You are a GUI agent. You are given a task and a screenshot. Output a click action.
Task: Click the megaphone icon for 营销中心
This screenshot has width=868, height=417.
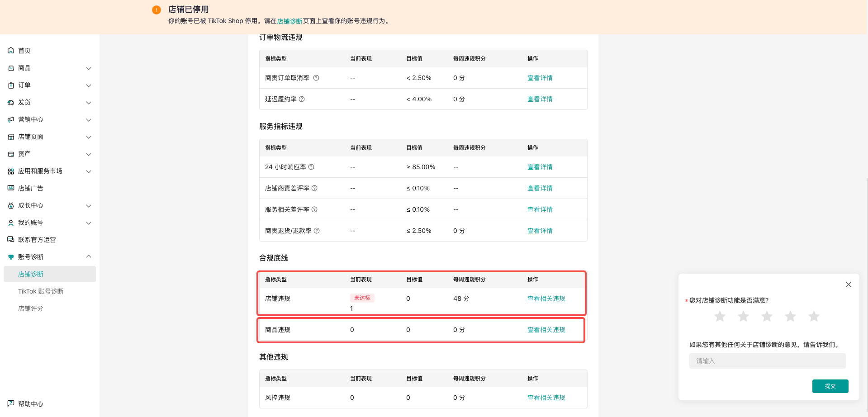11,119
